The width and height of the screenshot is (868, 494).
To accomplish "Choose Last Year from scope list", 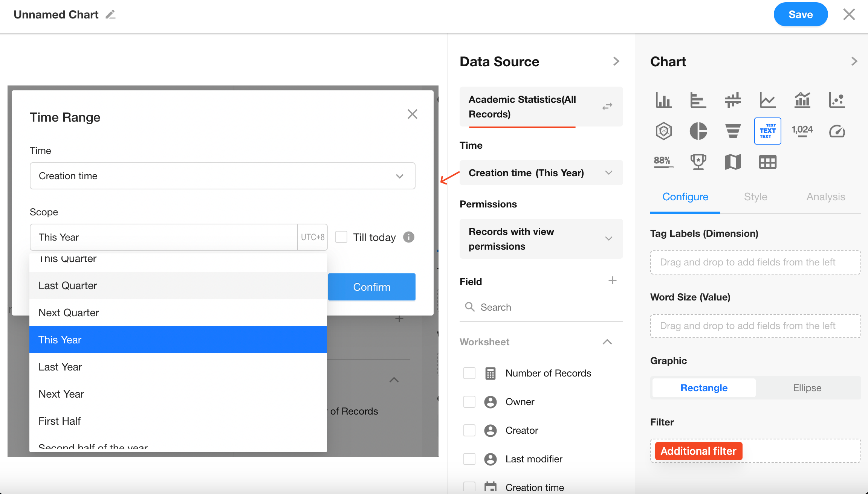I will (x=60, y=367).
